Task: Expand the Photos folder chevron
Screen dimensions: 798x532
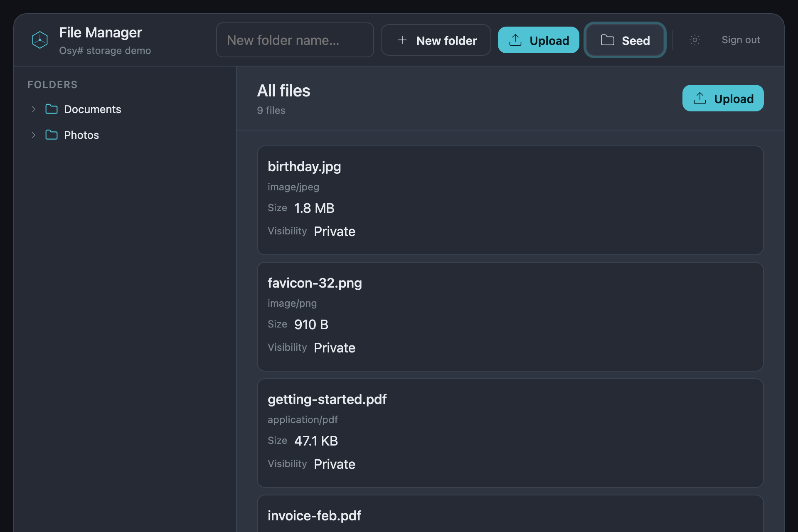Action: pyautogui.click(x=34, y=135)
